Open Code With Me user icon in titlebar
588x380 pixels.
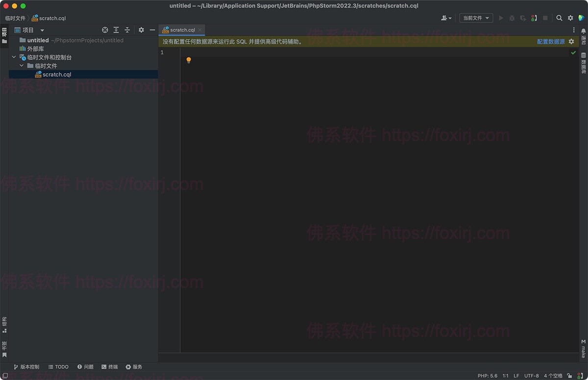click(x=445, y=18)
